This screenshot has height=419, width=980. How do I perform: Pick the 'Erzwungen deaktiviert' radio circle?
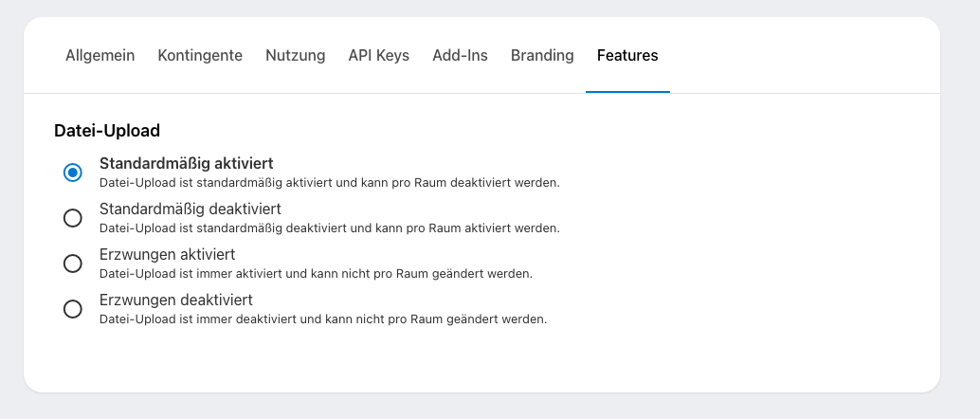click(x=72, y=309)
